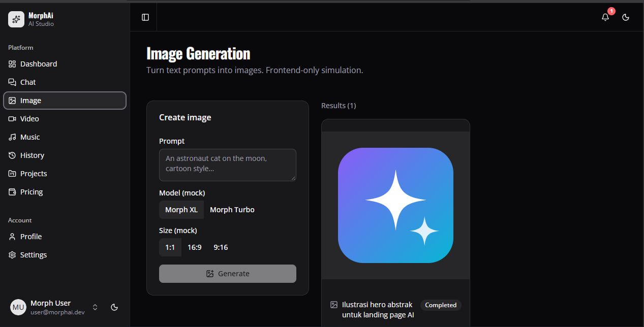This screenshot has height=327, width=644.
Task: Click the Profile person icon
Action: point(12,237)
